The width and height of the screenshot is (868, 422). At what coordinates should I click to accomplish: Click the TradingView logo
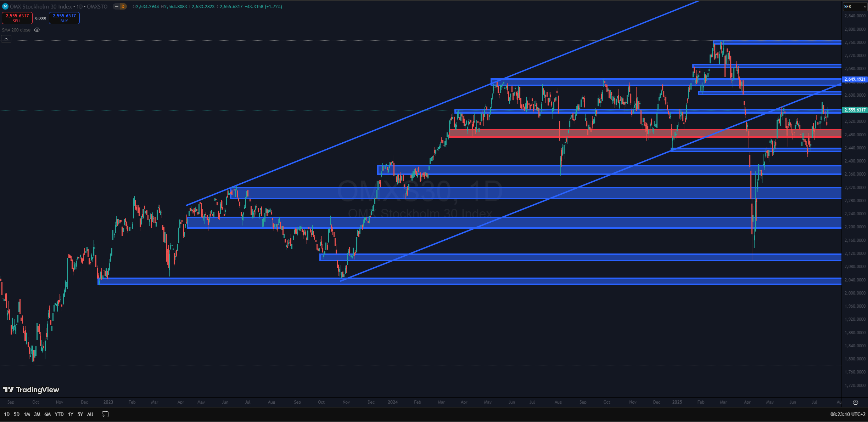pos(31,390)
